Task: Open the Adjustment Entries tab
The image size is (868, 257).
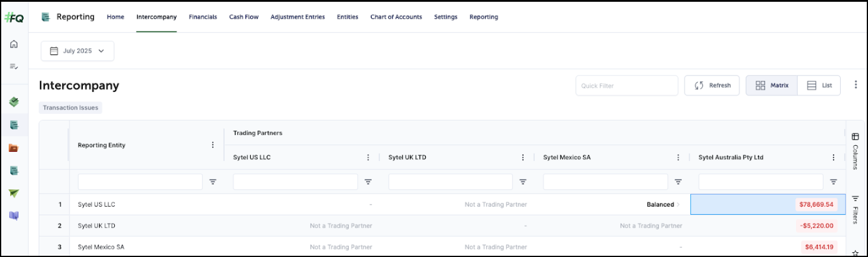Action: point(297,17)
